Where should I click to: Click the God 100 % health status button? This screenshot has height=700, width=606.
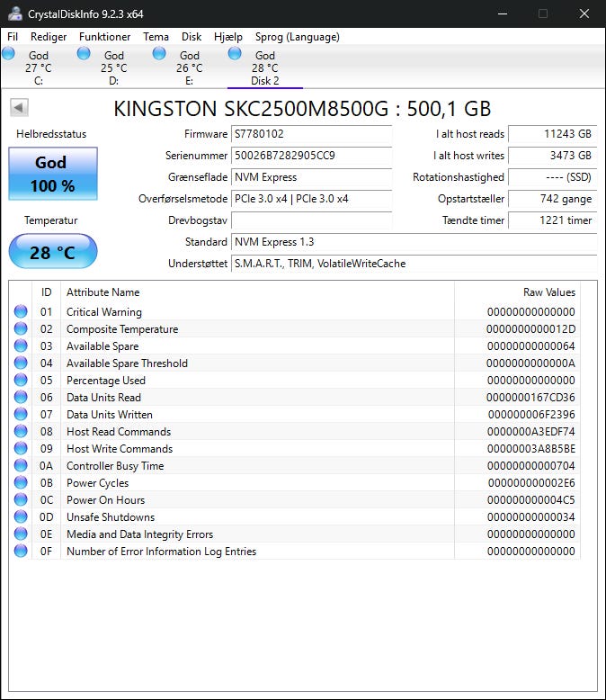click(x=53, y=175)
